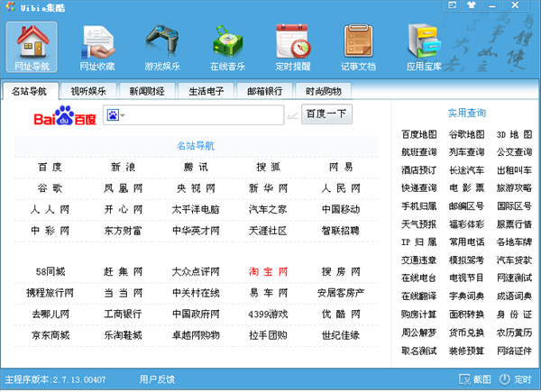Image resolution: width=541 pixels, height=392 pixels.
Task: Open the 工商银行 link
Action: click(124, 315)
